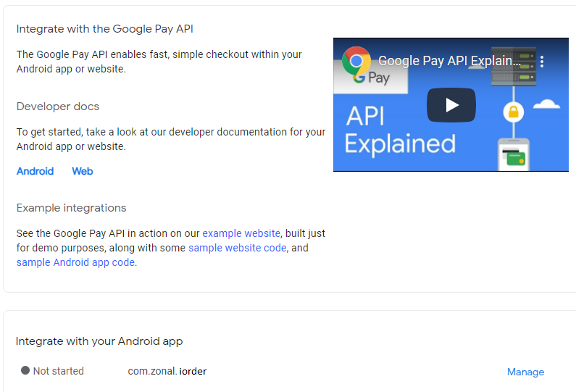Click the padlock icon in video thumbnail
The height and width of the screenshot is (392, 576).
point(513,112)
